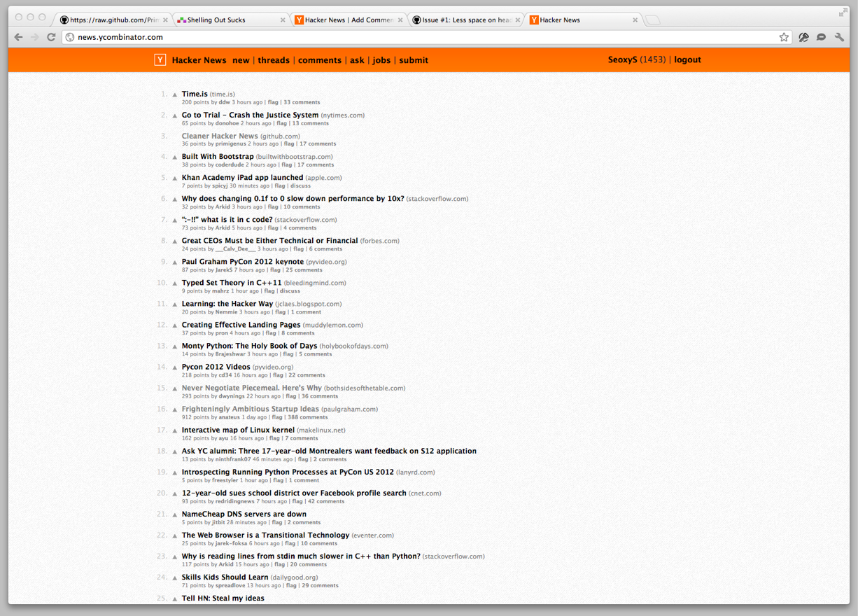The height and width of the screenshot is (616, 858).
Task: Log out via the logout link
Action: point(687,59)
